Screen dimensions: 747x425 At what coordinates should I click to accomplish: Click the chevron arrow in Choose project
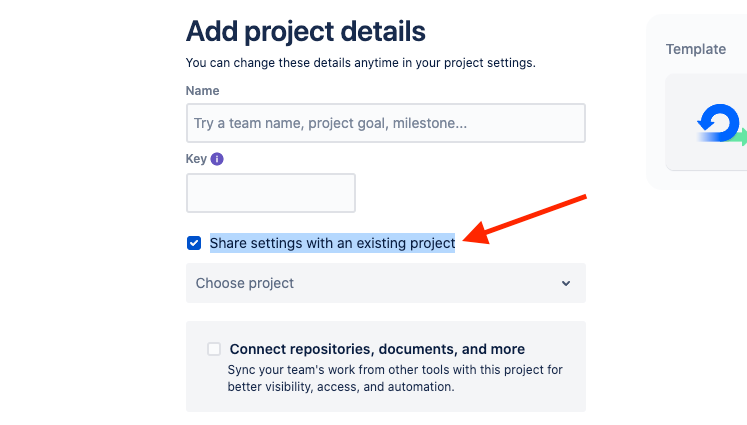pos(566,283)
